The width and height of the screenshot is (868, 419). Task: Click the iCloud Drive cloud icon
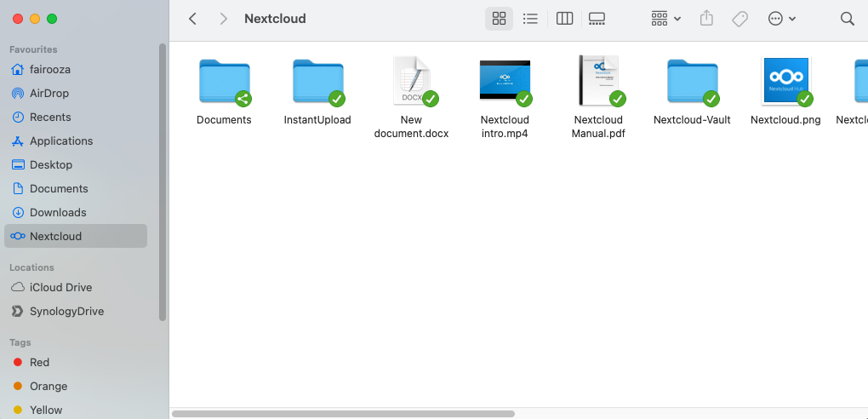click(x=18, y=288)
